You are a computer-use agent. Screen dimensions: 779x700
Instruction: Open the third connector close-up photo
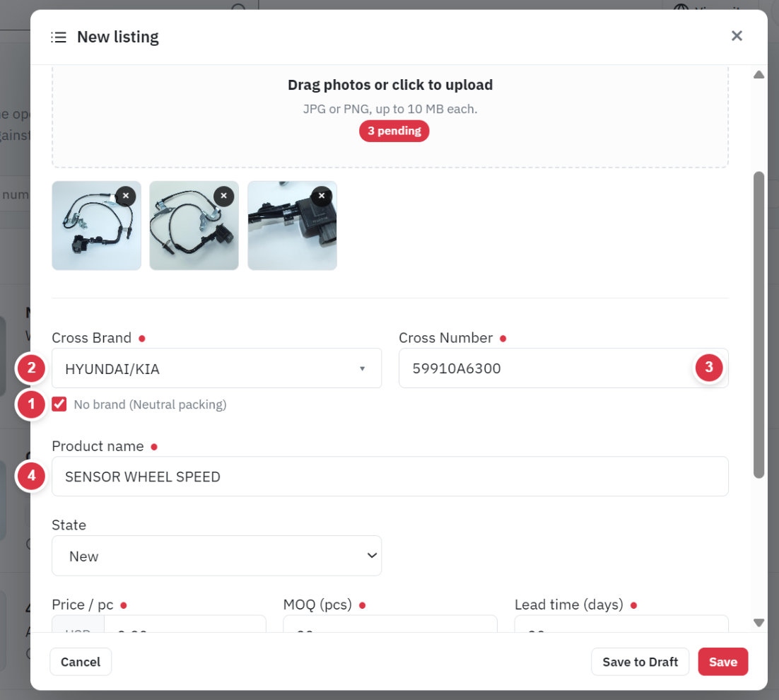click(x=292, y=226)
